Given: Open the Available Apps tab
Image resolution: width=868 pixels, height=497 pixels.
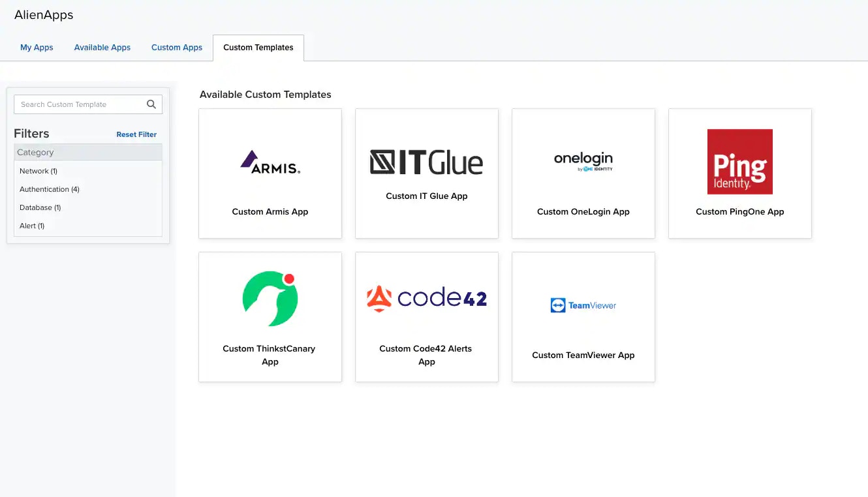Looking at the screenshot, I should coord(102,48).
